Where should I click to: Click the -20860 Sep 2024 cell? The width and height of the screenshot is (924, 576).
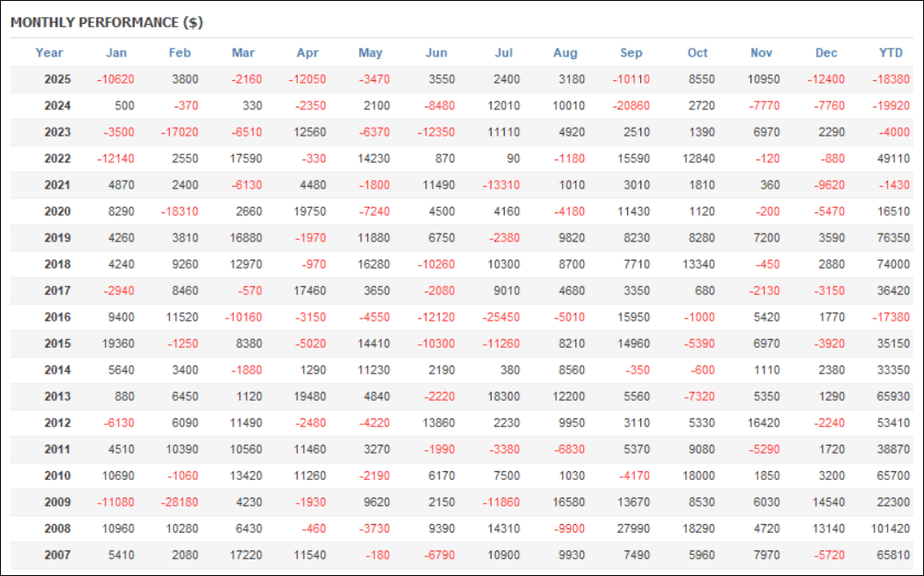tap(631, 106)
